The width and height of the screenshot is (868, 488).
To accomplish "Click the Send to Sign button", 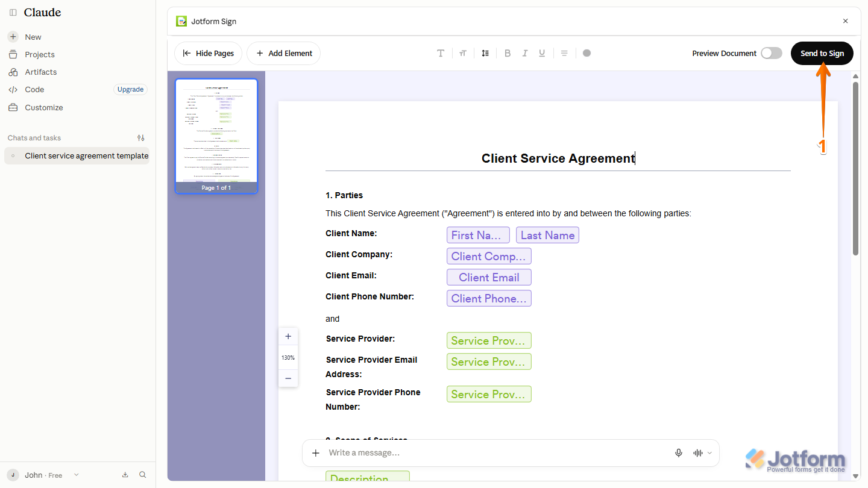I will tap(822, 53).
